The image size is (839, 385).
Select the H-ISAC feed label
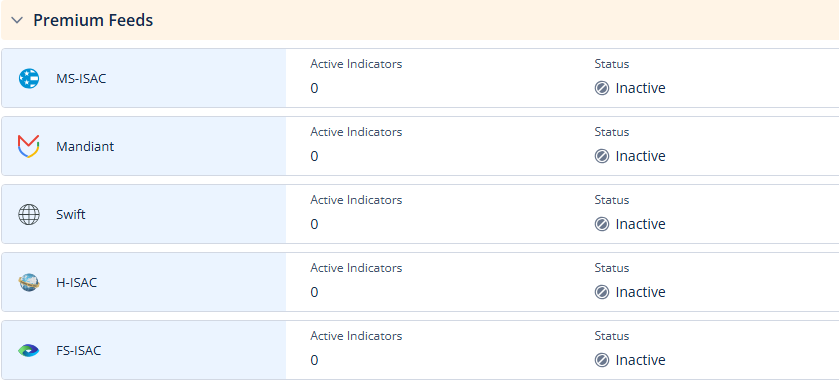(x=77, y=282)
